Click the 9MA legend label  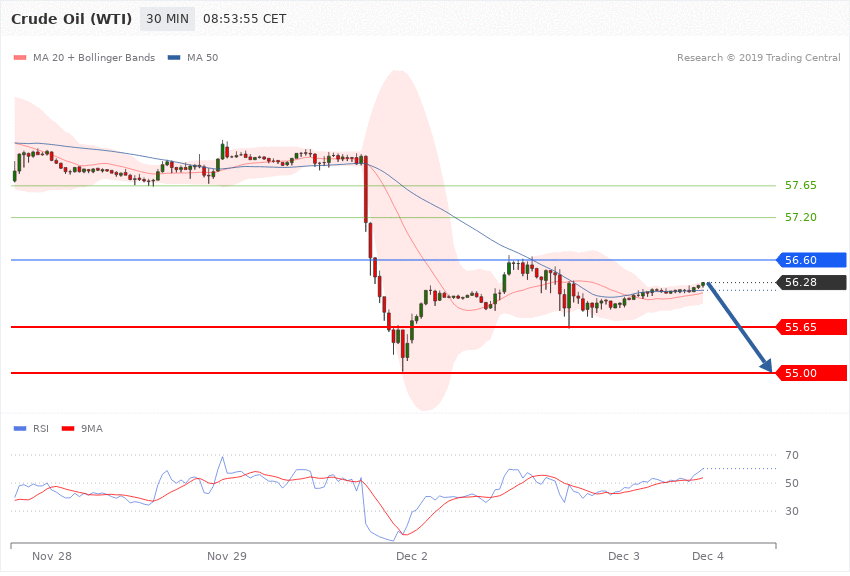click(x=92, y=429)
